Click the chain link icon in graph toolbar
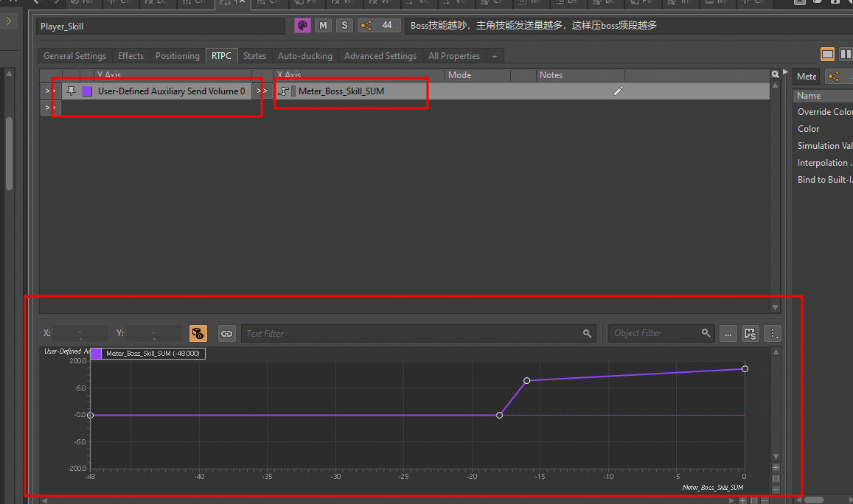853x504 pixels. tap(227, 333)
